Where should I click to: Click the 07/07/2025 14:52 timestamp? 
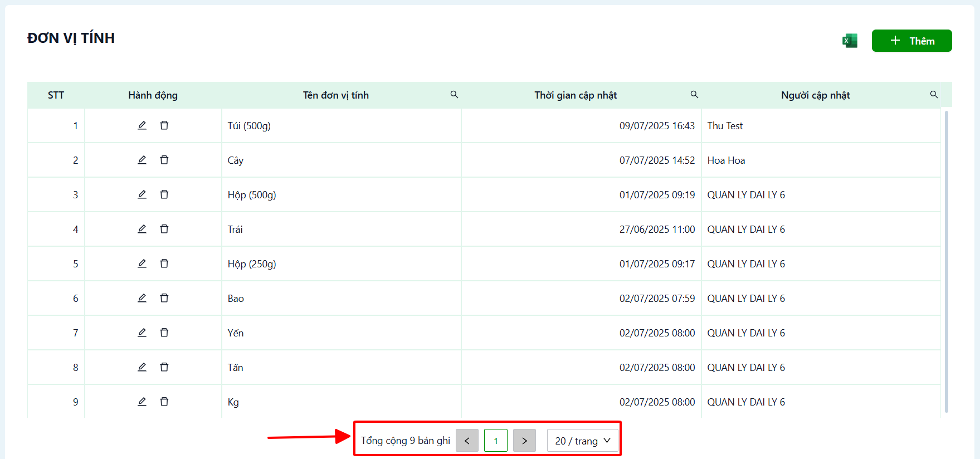(x=657, y=160)
